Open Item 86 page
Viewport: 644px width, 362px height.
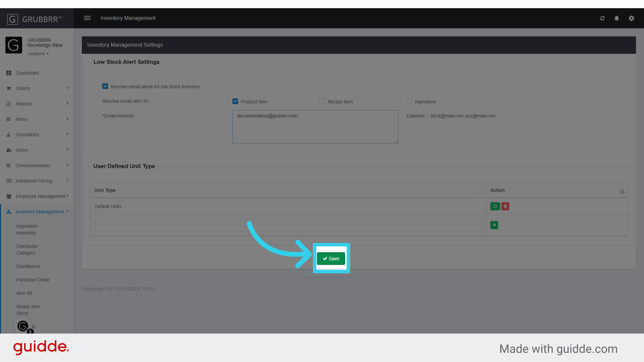pyautogui.click(x=24, y=293)
